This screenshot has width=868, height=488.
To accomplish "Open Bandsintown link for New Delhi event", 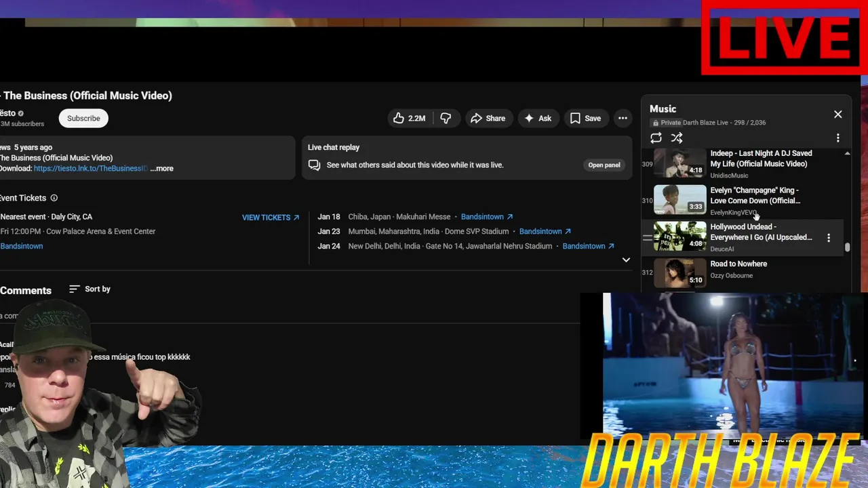I will point(589,246).
